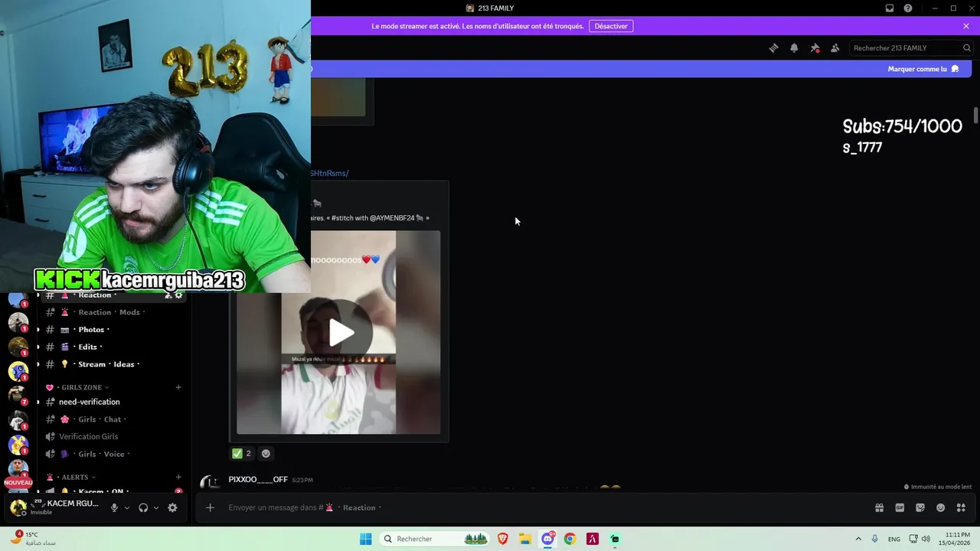Open Brave browser from taskbar

point(503,539)
